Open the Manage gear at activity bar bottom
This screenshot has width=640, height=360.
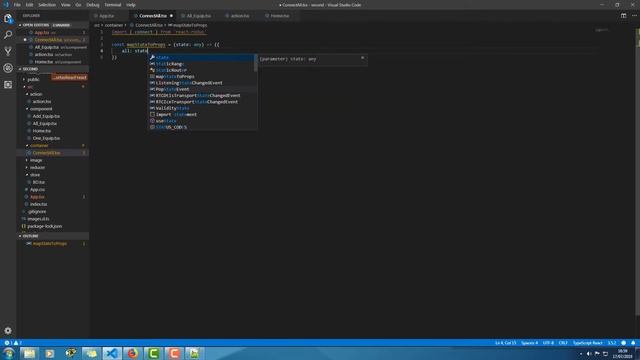pos(8,330)
